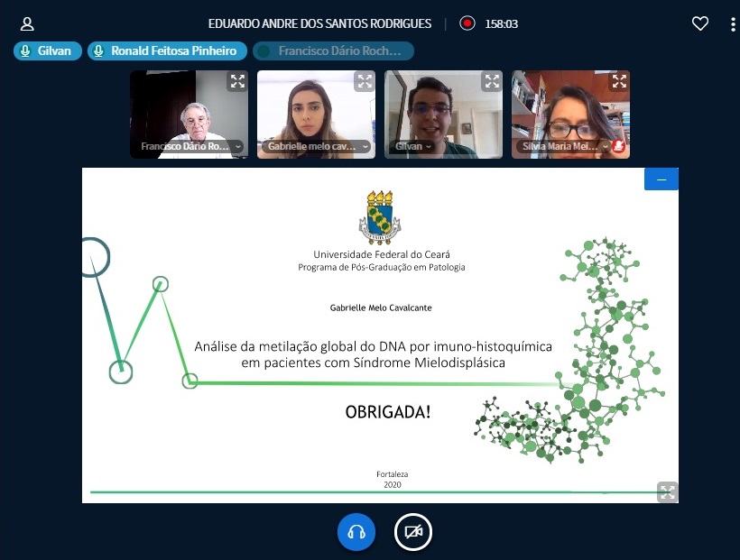Click the disabled camera icon to enable video
The width and height of the screenshot is (740, 560).
pyautogui.click(x=412, y=532)
